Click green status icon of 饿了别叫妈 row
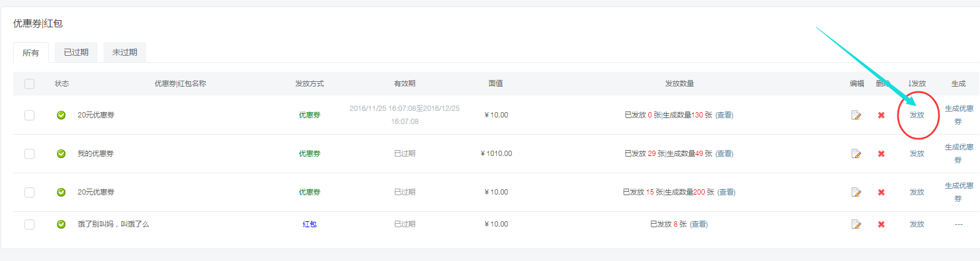Viewport: 980px width, 261px height. pyautogui.click(x=61, y=224)
